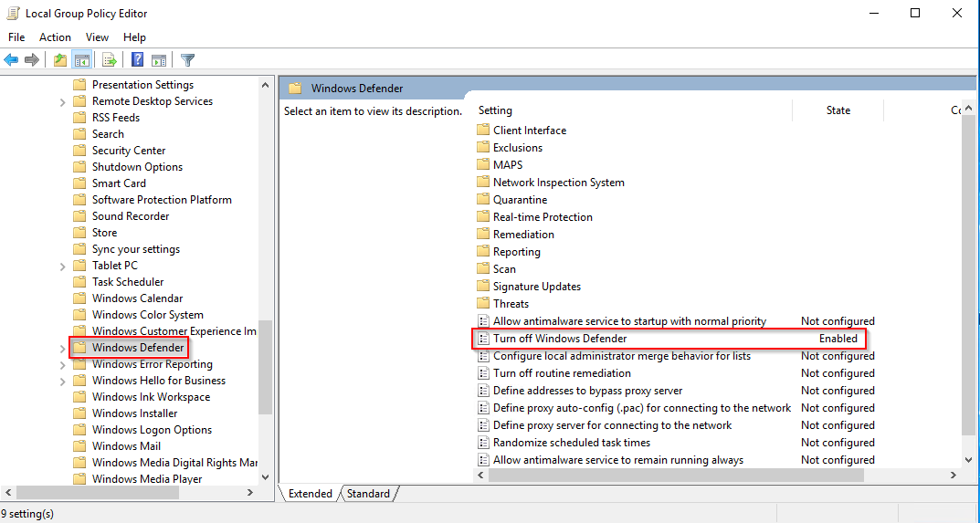Screen dimensions: 980x523
Task: Click the Network Inspection System folder icon
Action: click(x=482, y=183)
